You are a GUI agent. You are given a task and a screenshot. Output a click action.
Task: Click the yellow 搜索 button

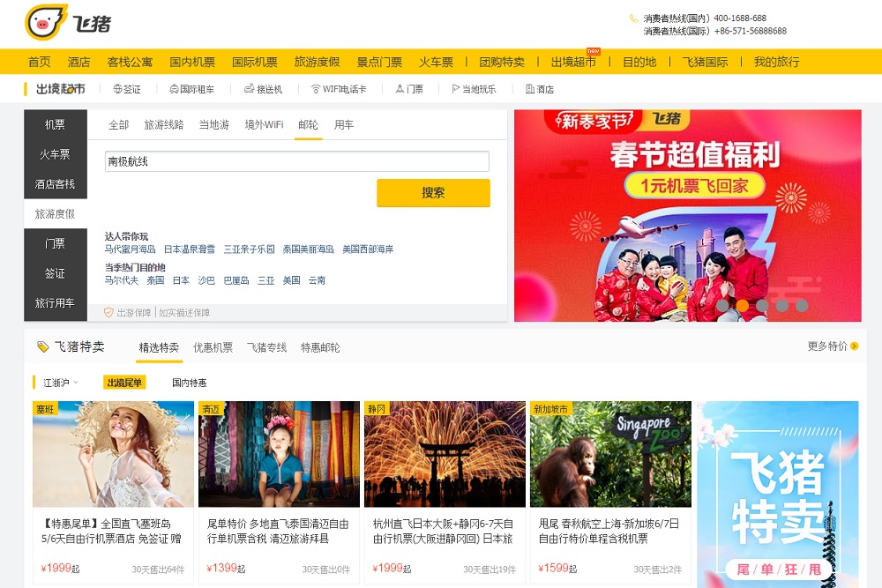[433, 193]
